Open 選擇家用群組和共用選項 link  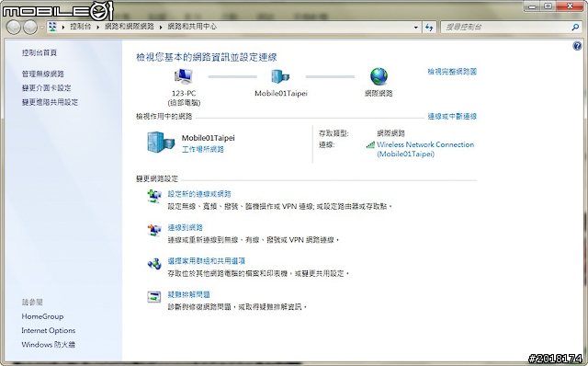(x=206, y=261)
